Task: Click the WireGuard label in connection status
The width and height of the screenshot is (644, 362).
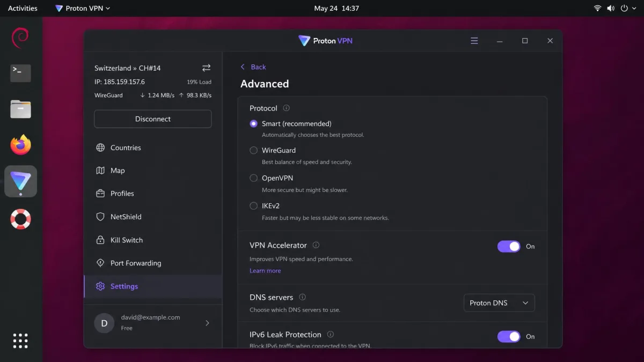Action: tap(108, 95)
